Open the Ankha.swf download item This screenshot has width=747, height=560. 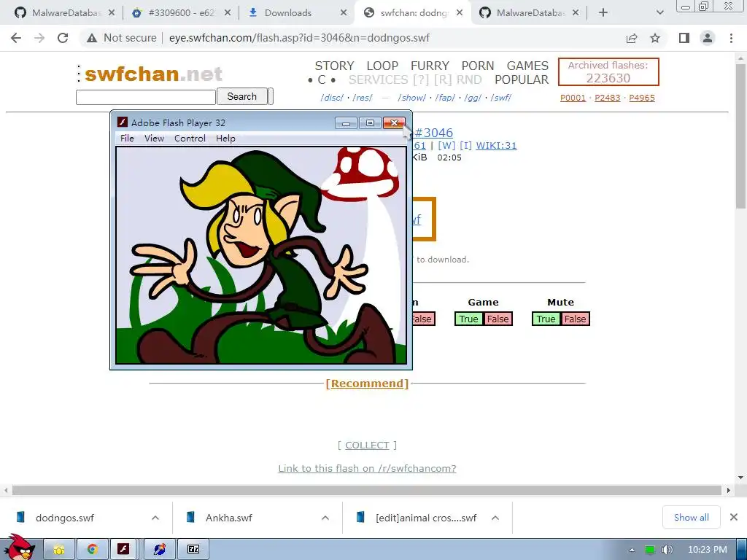coord(228,518)
